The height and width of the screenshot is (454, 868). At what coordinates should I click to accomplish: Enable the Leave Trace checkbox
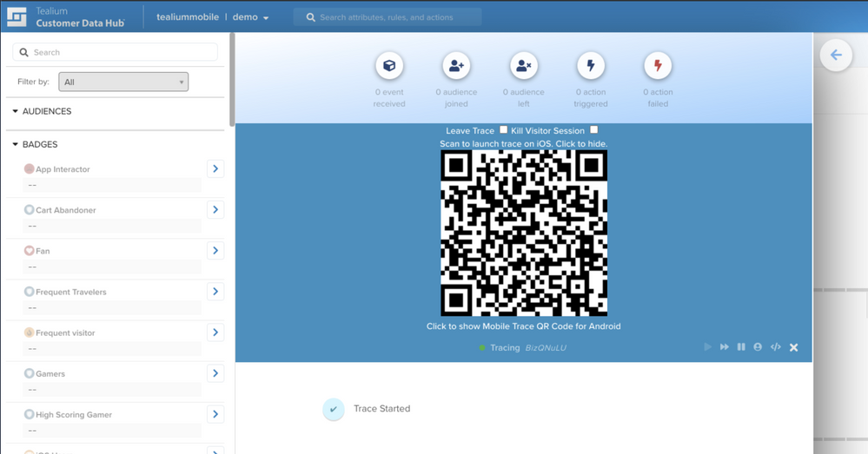[503, 130]
